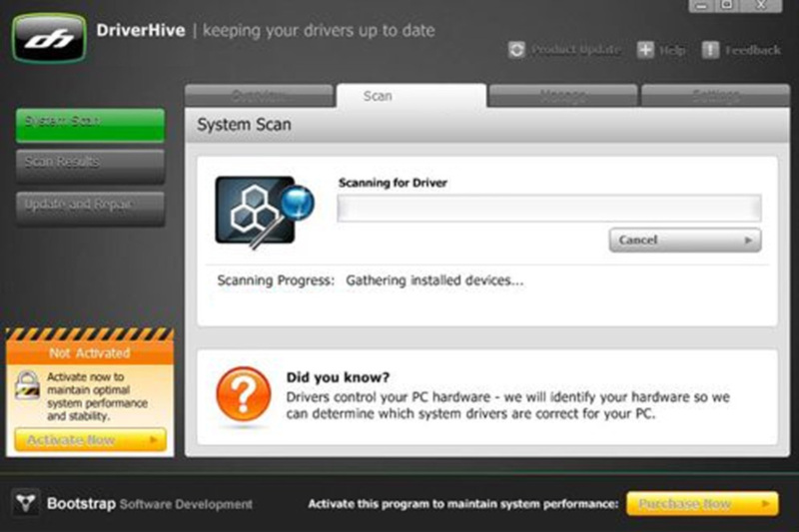Open the Overview tab
Screen dimensions: 799x532
pyautogui.click(x=259, y=96)
